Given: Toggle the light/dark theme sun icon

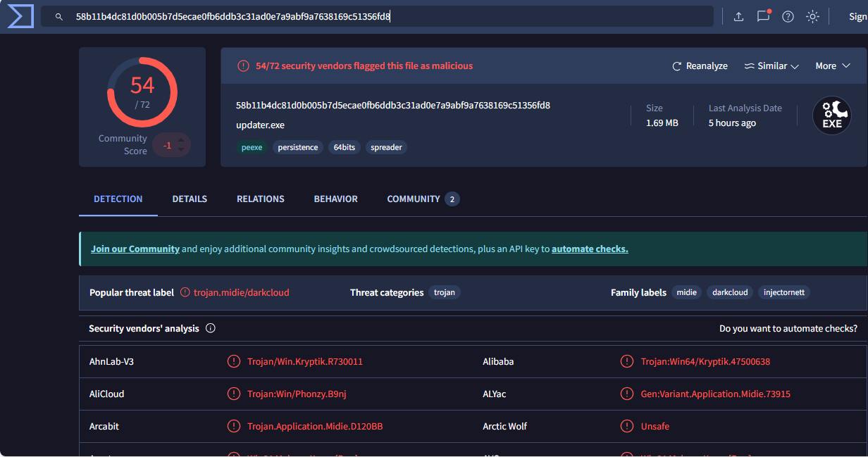Looking at the screenshot, I should pos(812,17).
